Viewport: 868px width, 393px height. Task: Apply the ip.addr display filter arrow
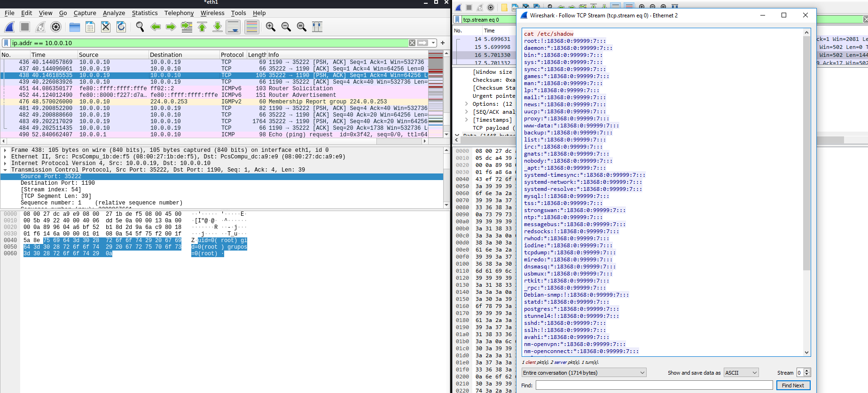click(422, 43)
